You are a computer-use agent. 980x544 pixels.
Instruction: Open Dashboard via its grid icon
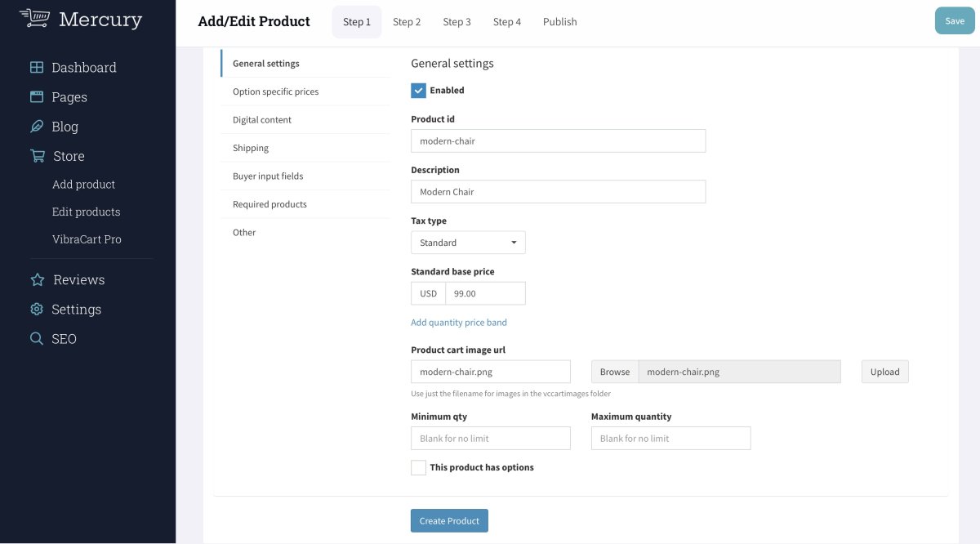click(x=37, y=68)
